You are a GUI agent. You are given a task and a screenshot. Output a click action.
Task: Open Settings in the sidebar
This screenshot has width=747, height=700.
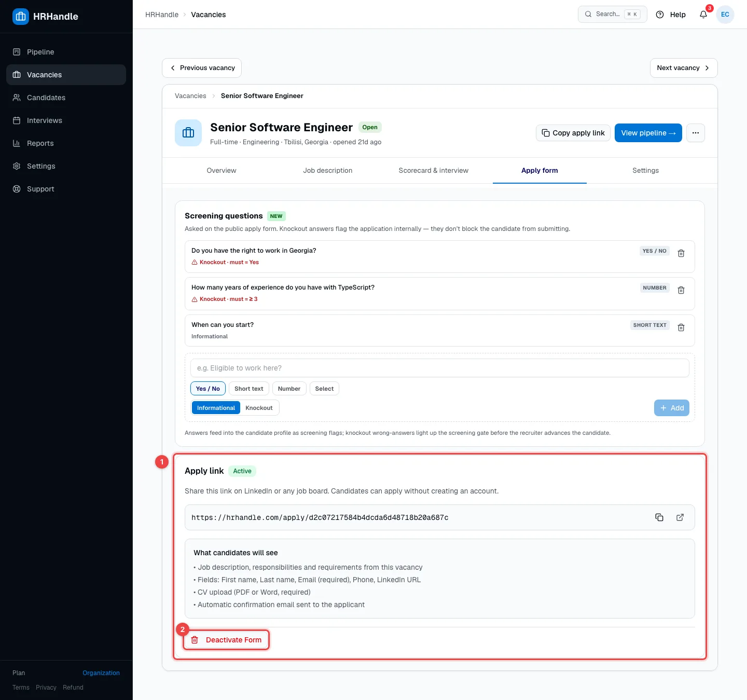coord(66,166)
